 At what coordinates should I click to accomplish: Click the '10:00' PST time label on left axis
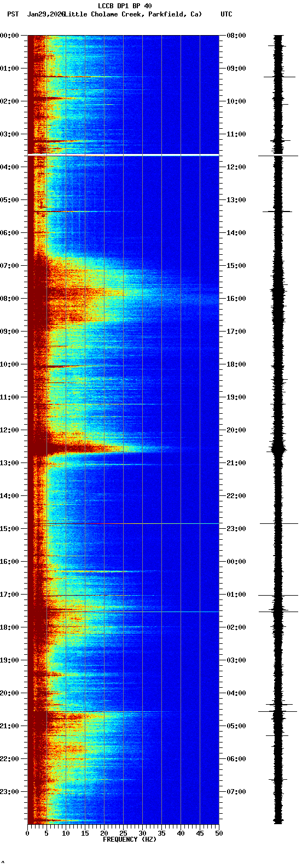[9, 364]
